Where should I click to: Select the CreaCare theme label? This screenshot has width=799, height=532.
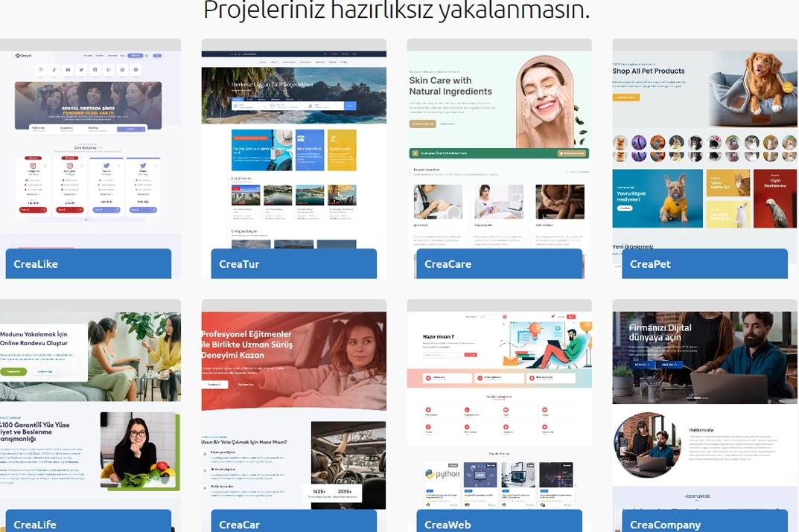click(x=499, y=264)
